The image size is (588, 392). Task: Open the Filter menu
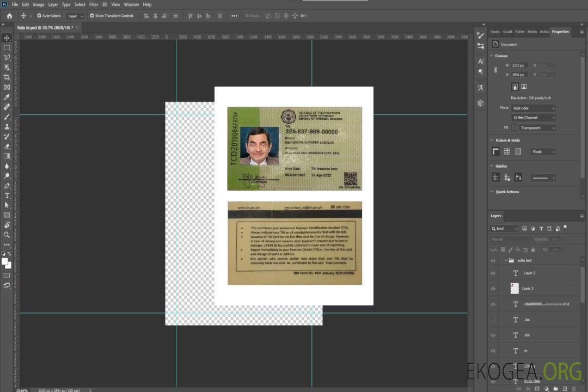[94, 4]
